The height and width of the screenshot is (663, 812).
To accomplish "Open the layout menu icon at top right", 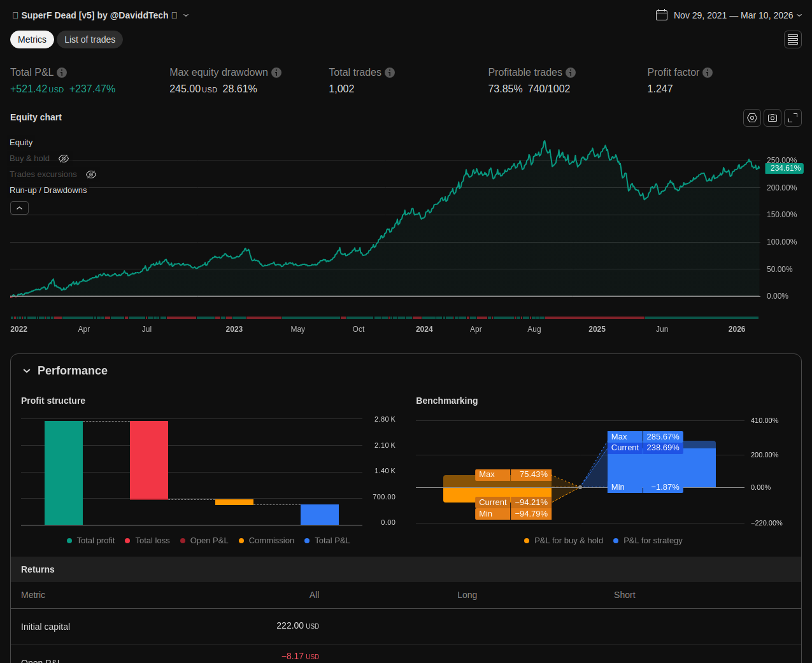I will [793, 39].
